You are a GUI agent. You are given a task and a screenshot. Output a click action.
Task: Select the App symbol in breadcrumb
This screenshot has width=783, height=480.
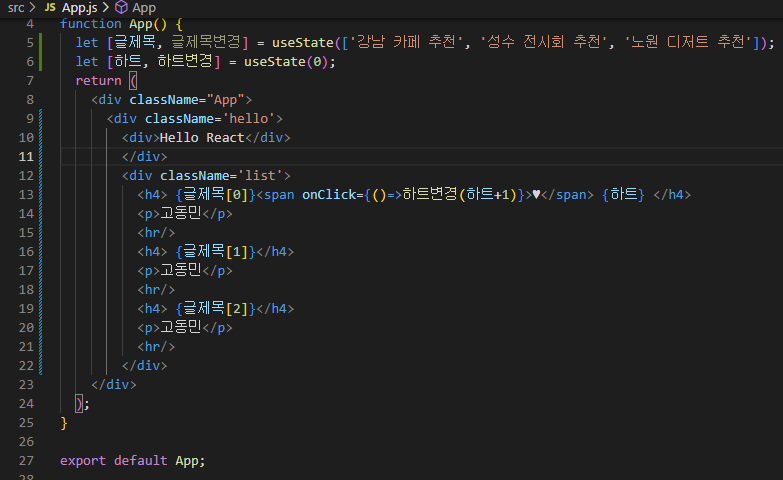144,7
